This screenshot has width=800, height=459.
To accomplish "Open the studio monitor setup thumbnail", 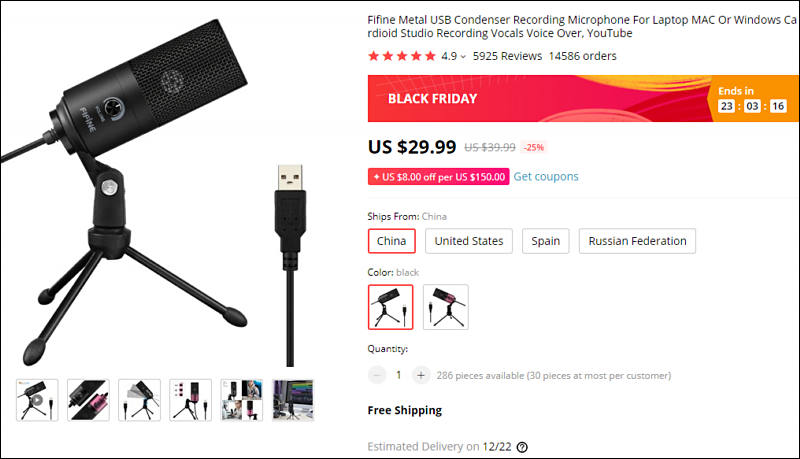I will [x=292, y=400].
